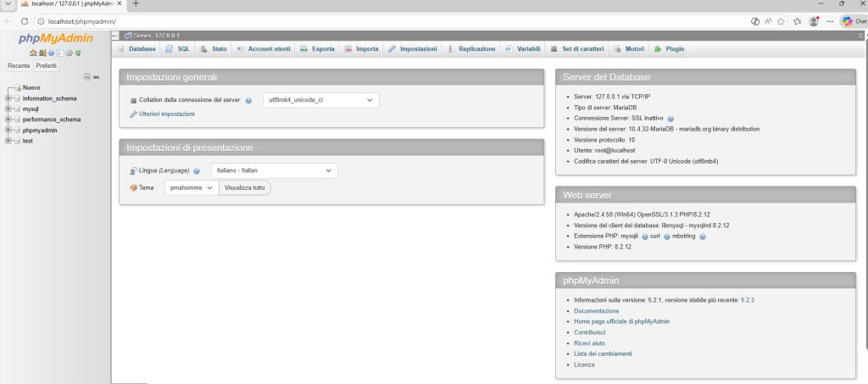Click the Home icon under the phpMyAdmin logo
The width and height of the screenshot is (868, 384).
click(x=33, y=53)
